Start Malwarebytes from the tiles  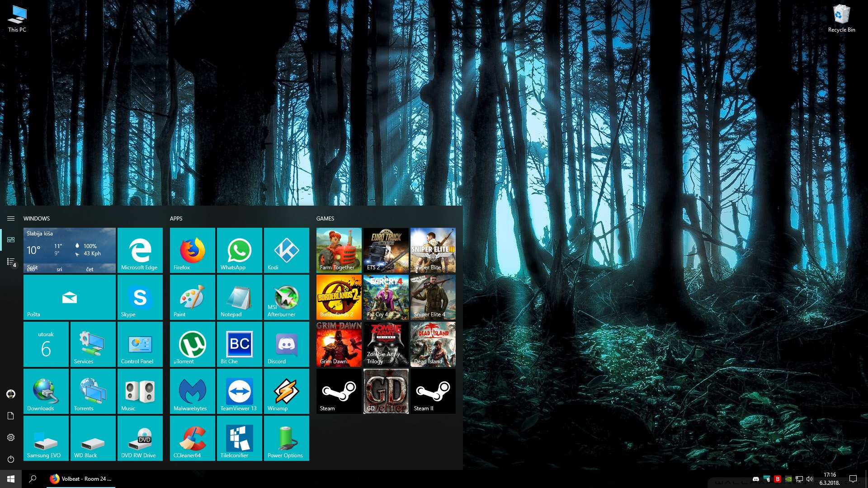click(x=192, y=391)
